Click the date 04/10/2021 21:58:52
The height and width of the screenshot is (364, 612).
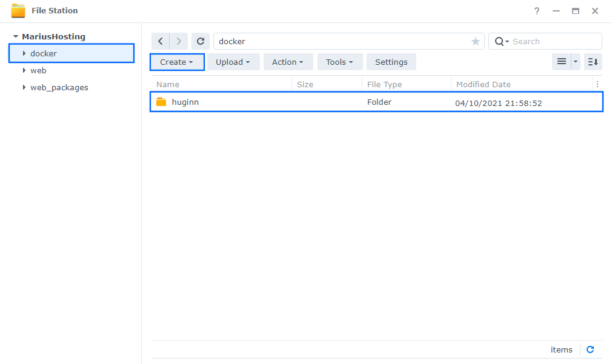[499, 104]
